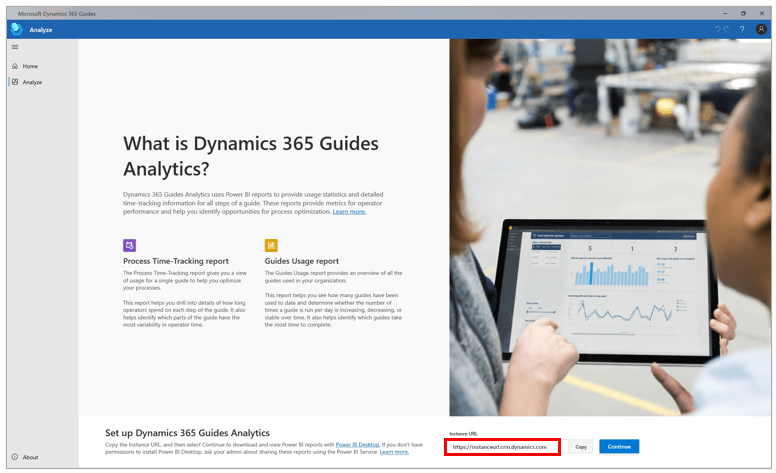Click the Process Time-Tracking report heading
Image resolution: width=776 pixels, height=473 pixels.
point(176,261)
